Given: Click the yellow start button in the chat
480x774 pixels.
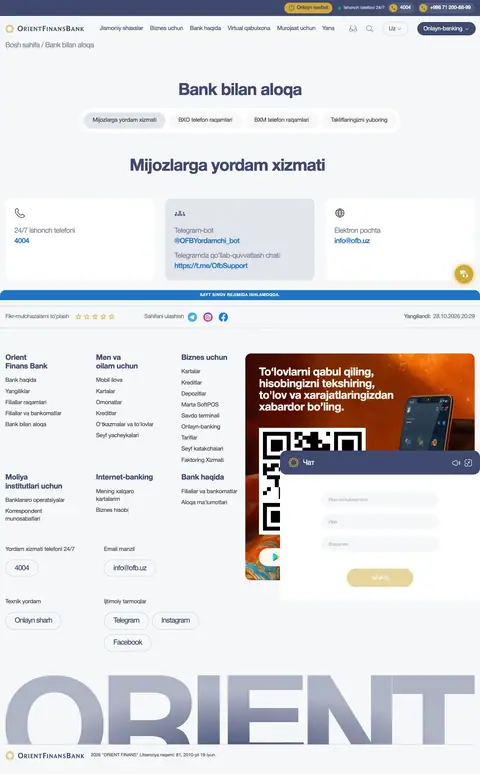Looking at the screenshot, I should (x=380, y=578).
